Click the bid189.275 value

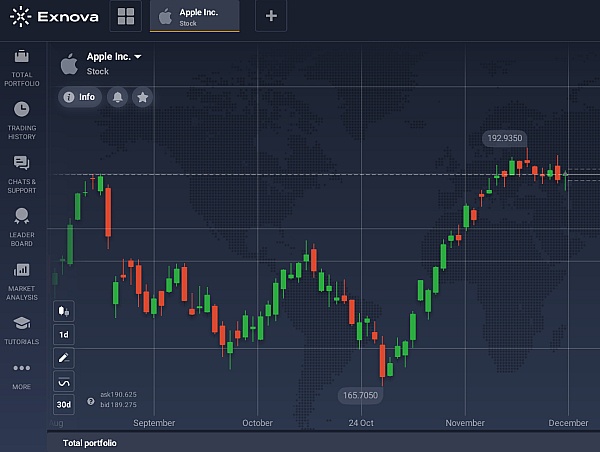coord(118,405)
